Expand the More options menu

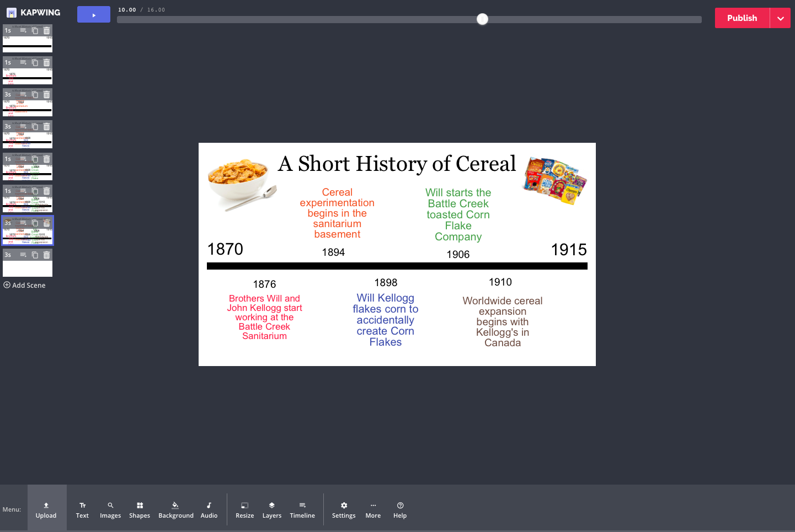[x=373, y=509]
